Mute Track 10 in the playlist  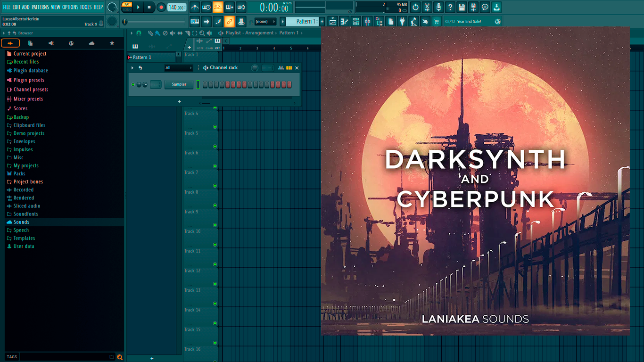click(215, 245)
